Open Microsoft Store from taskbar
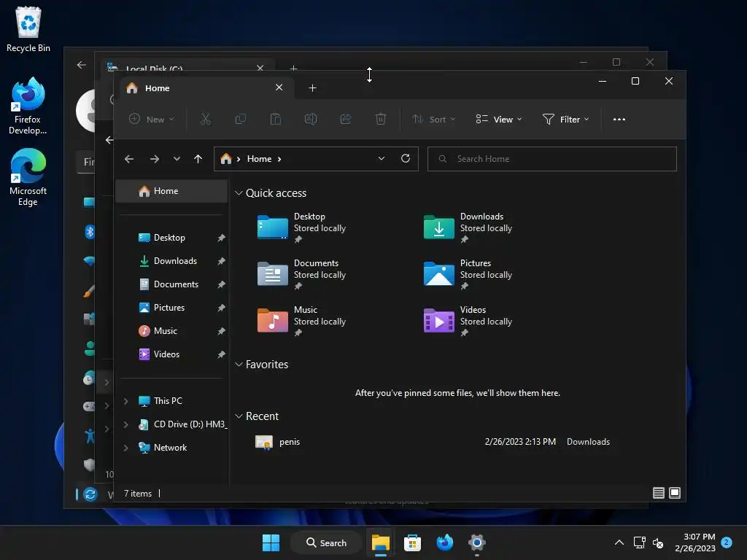The width and height of the screenshot is (747, 560). [x=413, y=542]
